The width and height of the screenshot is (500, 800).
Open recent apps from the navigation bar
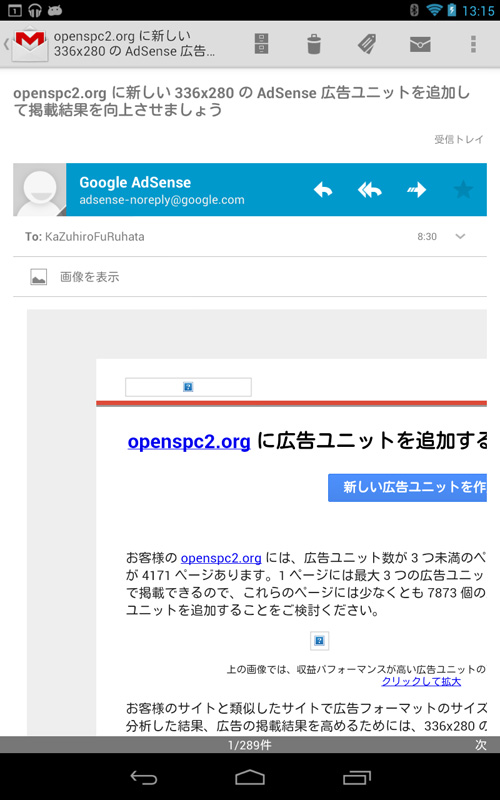357,777
